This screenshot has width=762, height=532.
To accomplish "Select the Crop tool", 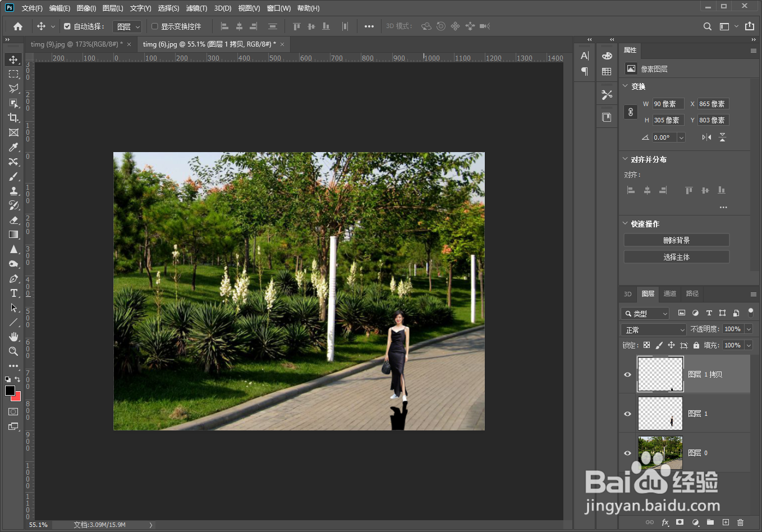I will click(x=13, y=118).
